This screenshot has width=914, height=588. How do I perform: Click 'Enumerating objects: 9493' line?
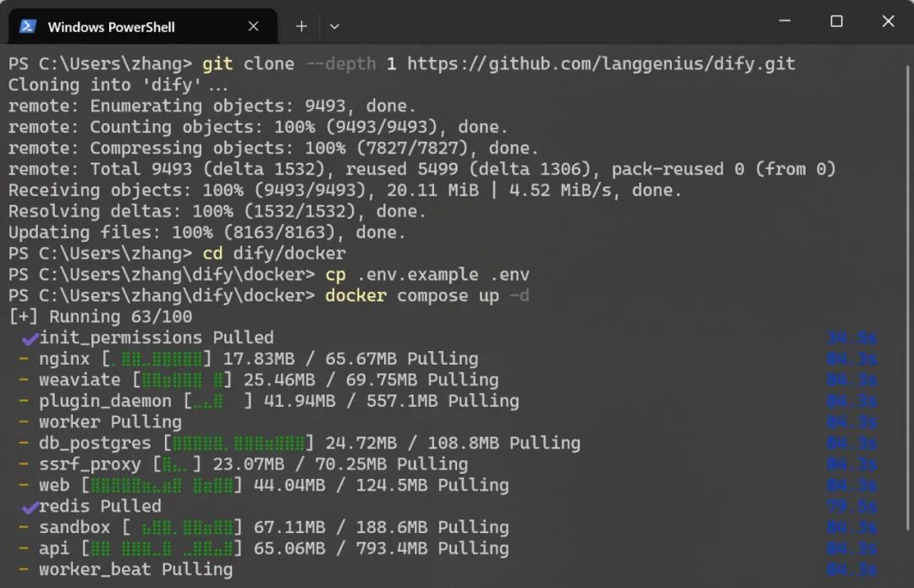point(212,106)
